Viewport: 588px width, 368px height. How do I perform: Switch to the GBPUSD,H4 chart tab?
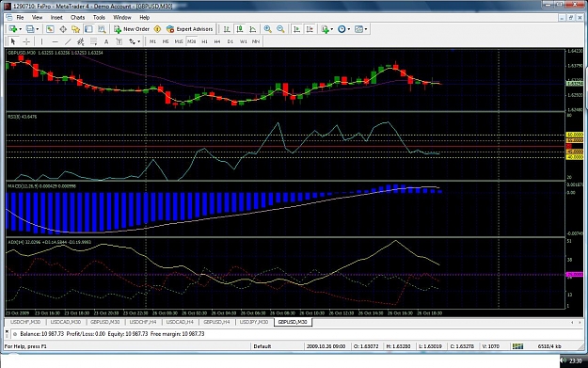coord(216,322)
